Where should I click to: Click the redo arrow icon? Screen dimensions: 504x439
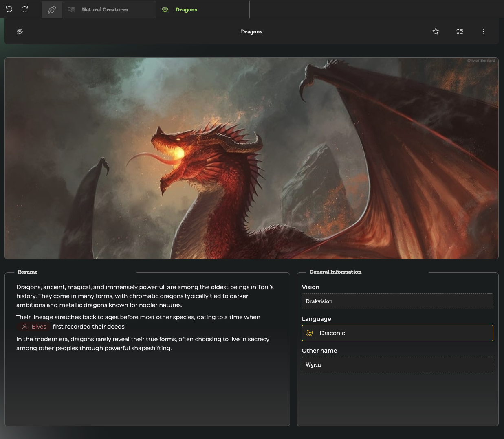coord(24,9)
